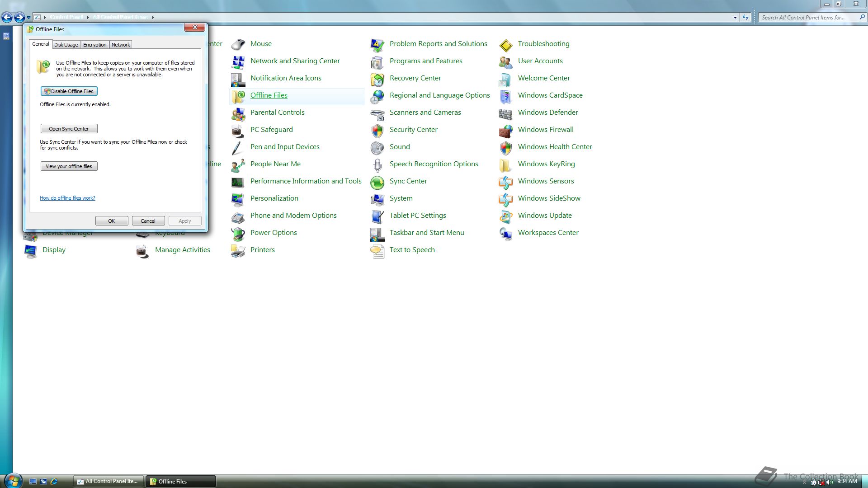The height and width of the screenshot is (488, 868).
Task: Open the System link
Action: pyautogui.click(x=401, y=198)
